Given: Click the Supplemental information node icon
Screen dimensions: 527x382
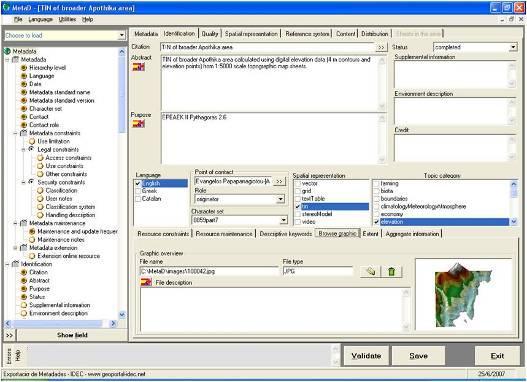Looking at the screenshot, I should (x=24, y=305).
